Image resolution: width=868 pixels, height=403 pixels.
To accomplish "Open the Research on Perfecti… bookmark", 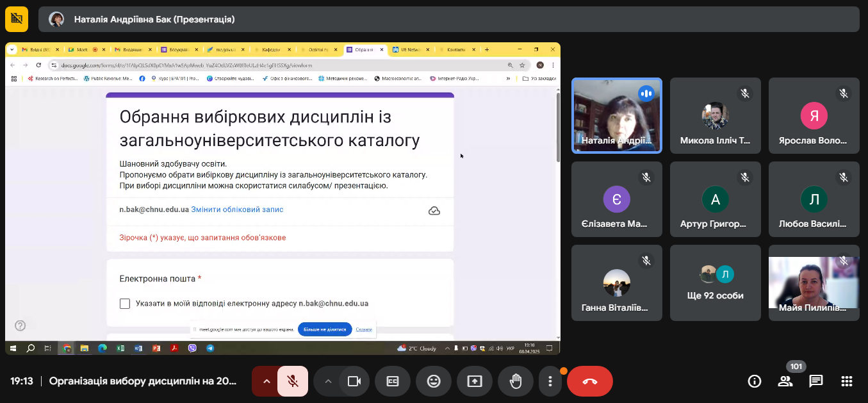I will (53, 79).
